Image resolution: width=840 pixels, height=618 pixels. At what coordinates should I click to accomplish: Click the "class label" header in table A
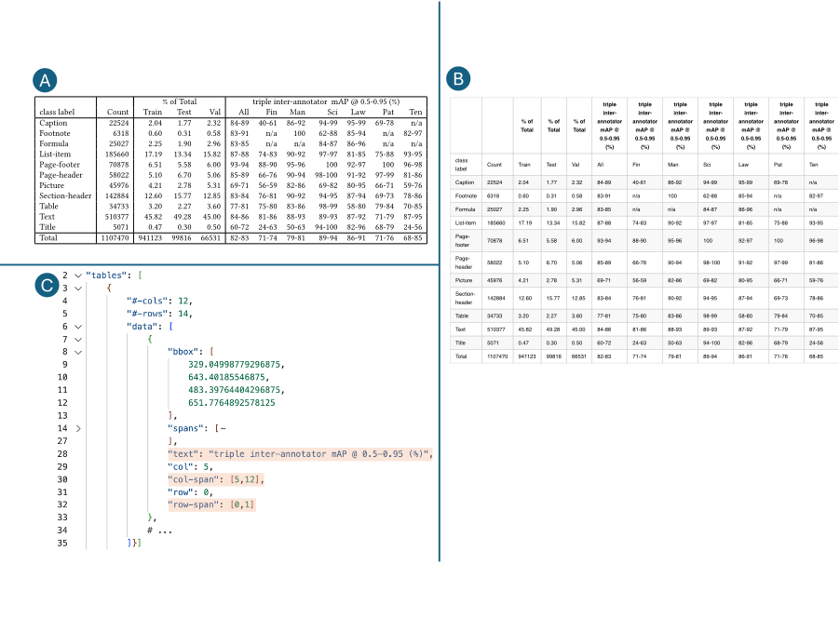pyautogui.click(x=57, y=112)
